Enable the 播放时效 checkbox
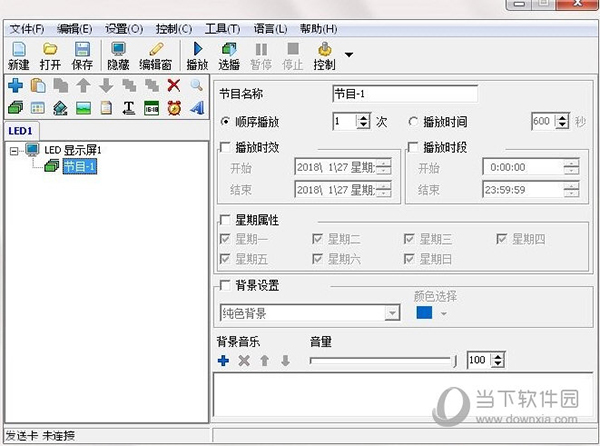The height and width of the screenshot is (446, 600). 224,147
